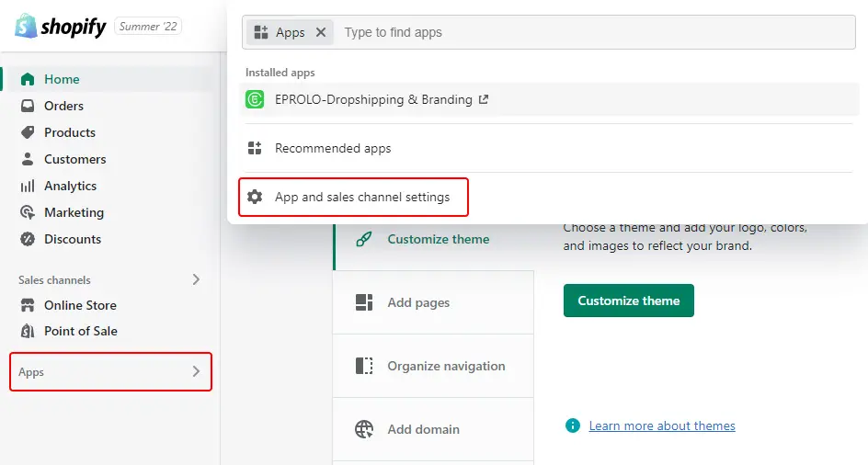Click the Home house icon
The height and width of the screenshot is (465, 868).
(28, 79)
